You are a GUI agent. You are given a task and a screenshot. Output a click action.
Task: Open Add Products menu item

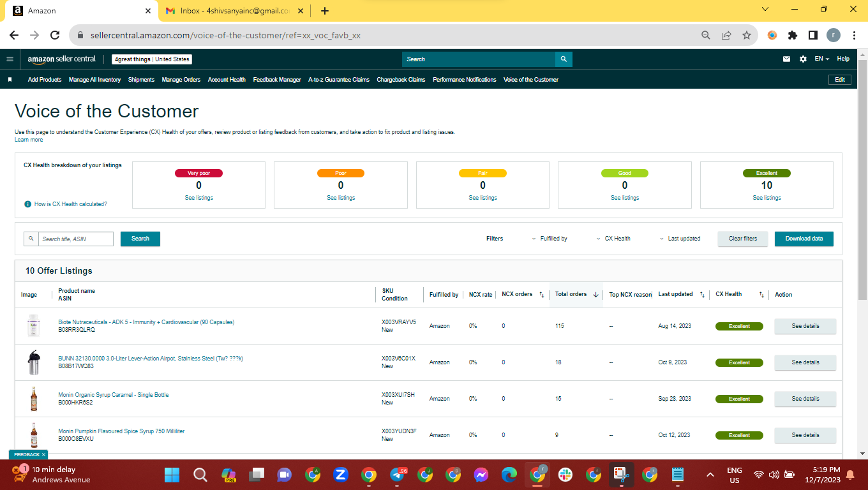tap(45, 80)
